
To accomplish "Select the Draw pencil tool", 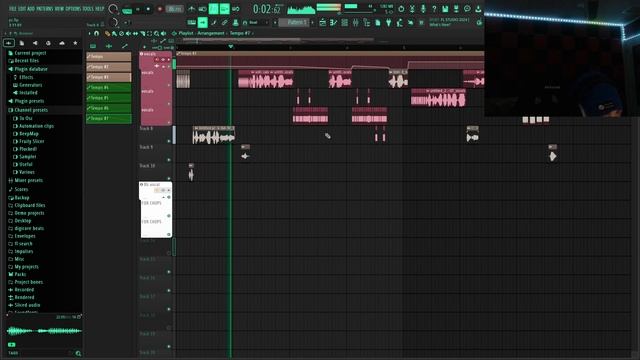I will coord(107,33).
